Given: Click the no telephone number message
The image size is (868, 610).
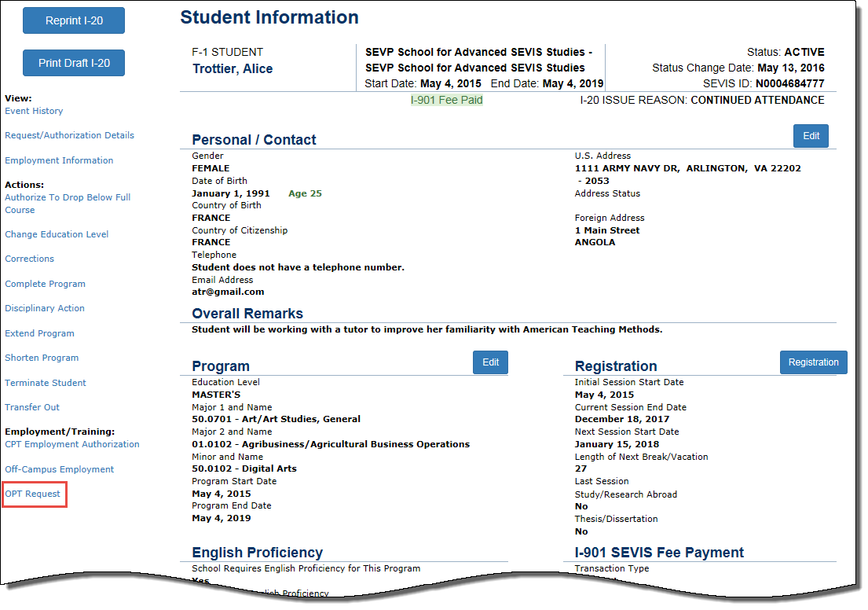Looking at the screenshot, I should 298,267.
